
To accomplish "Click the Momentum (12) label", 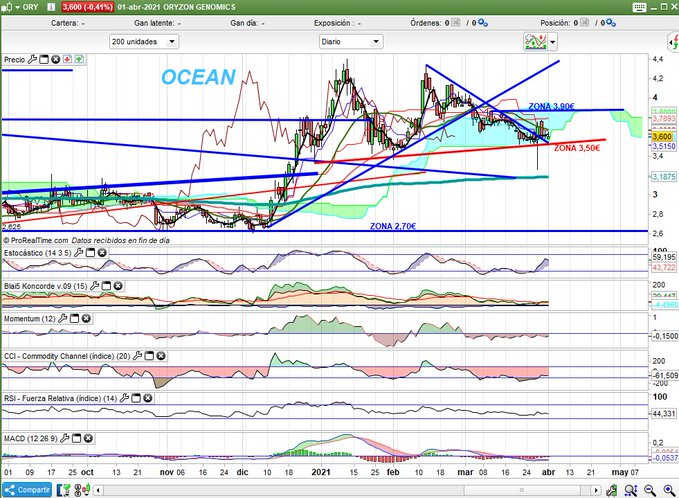I will 29,319.
